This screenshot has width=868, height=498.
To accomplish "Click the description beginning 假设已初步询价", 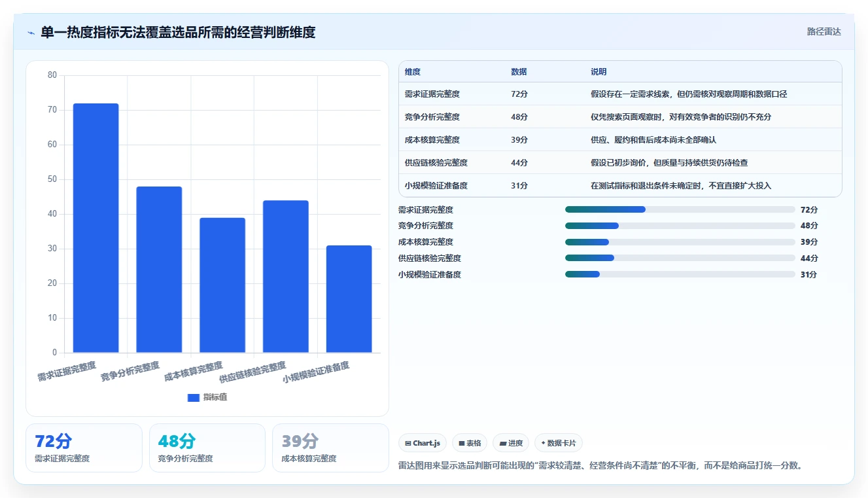I will click(669, 163).
